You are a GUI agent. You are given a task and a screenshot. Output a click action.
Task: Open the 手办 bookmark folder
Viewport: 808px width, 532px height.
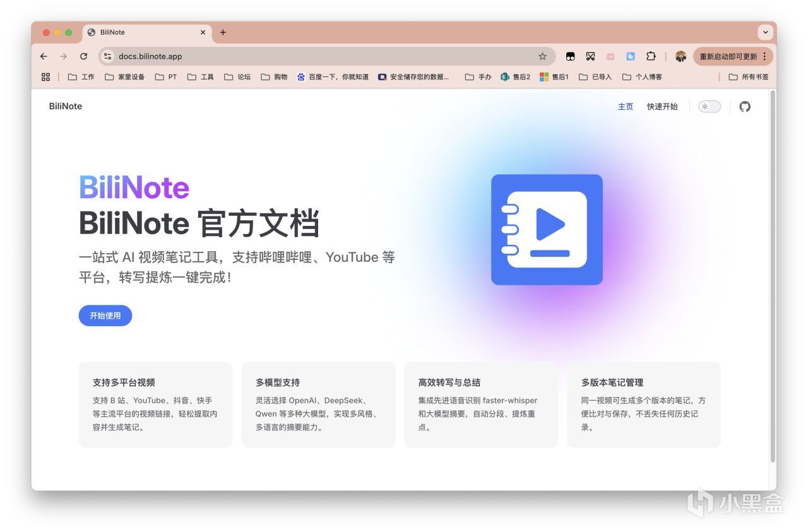click(x=478, y=77)
